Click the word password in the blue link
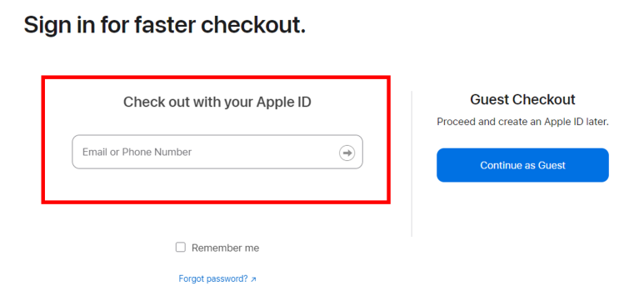The image size is (644, 306). (x=227, y=278)
